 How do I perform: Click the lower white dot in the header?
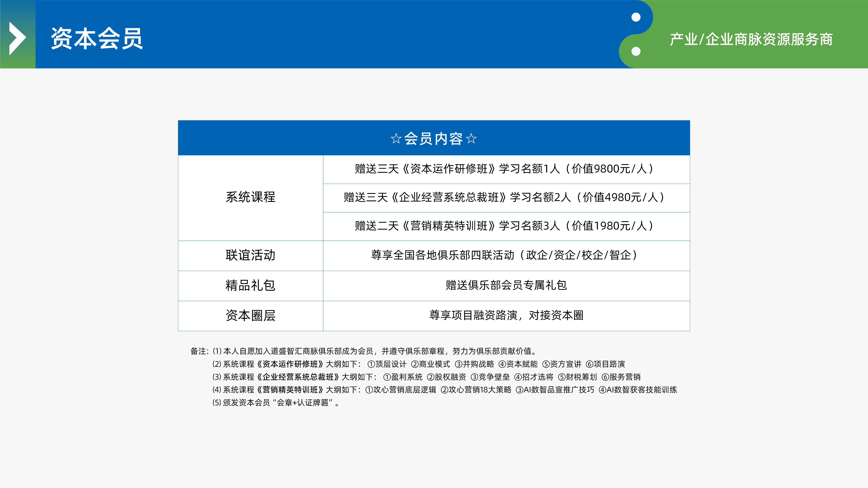[636, 51]
